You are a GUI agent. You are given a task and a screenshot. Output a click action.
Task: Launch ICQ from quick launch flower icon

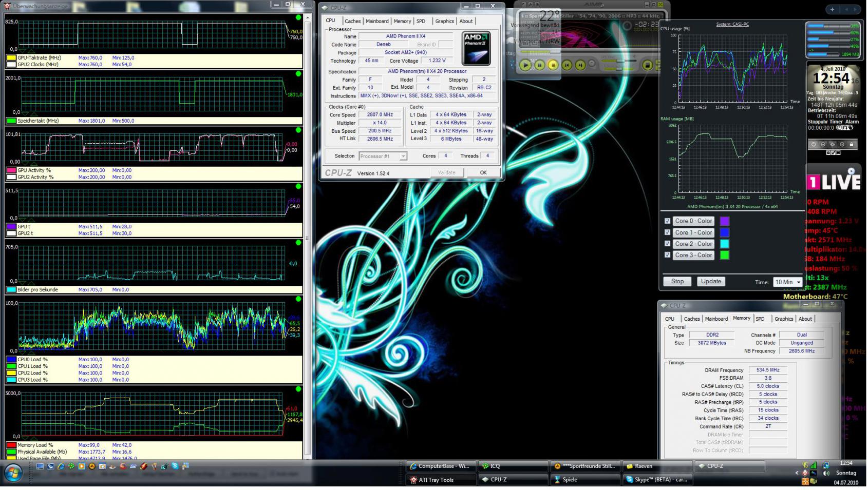(71, 466)
